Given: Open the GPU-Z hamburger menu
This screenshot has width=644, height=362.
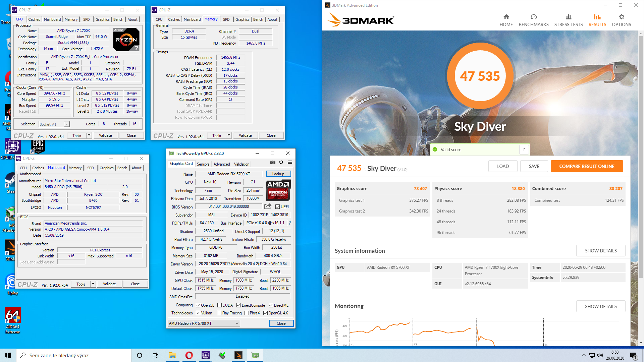Looking at the screenshot, I should click(290, 162).
